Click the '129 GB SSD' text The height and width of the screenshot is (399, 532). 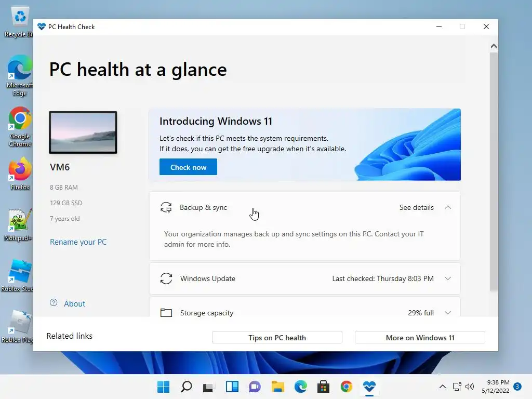(66, 203)
